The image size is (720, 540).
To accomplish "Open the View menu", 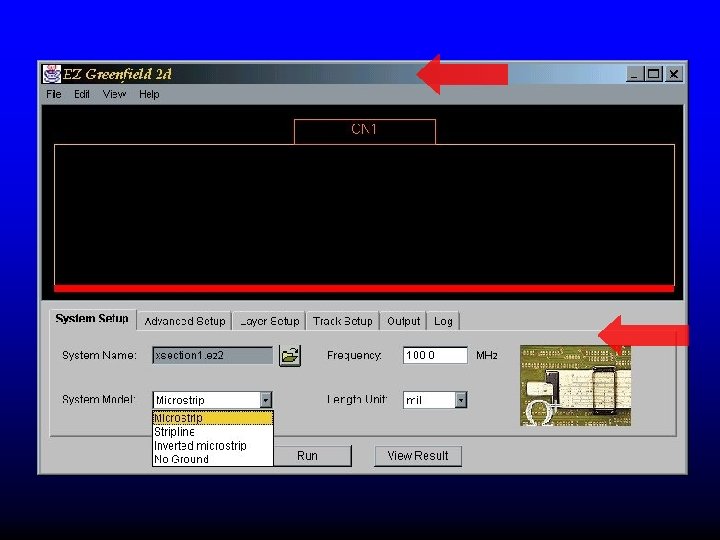I will [114, 94].
